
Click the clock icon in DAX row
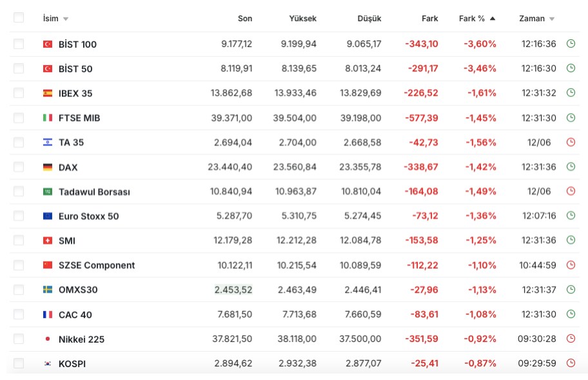tap(571, 167)
